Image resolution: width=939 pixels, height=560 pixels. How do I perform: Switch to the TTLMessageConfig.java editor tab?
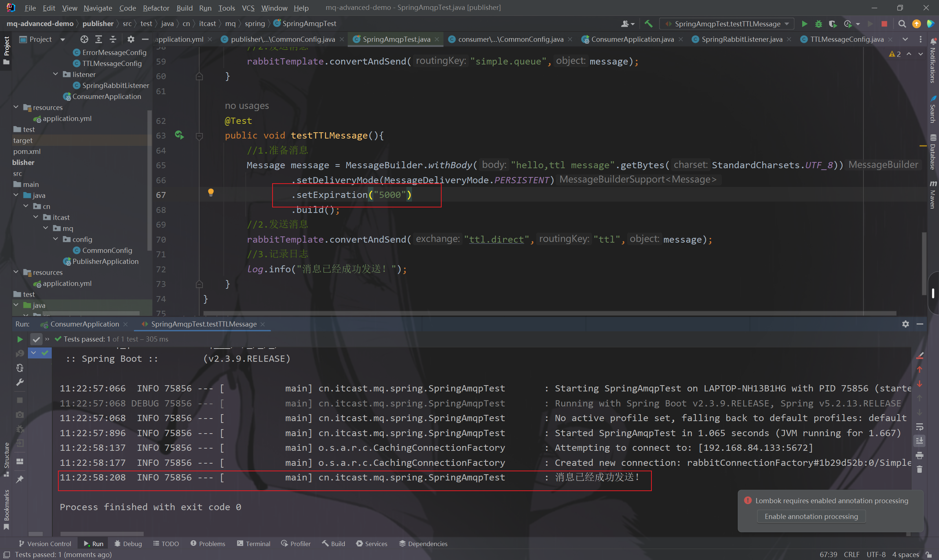coord(846,39)
